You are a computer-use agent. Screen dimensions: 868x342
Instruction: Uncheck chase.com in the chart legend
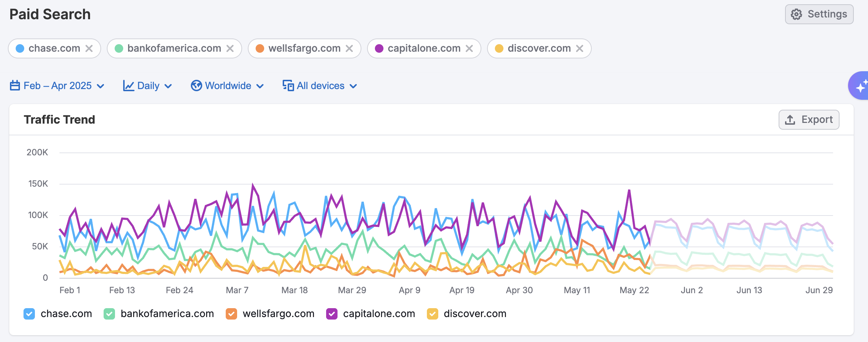click(29, 314)
